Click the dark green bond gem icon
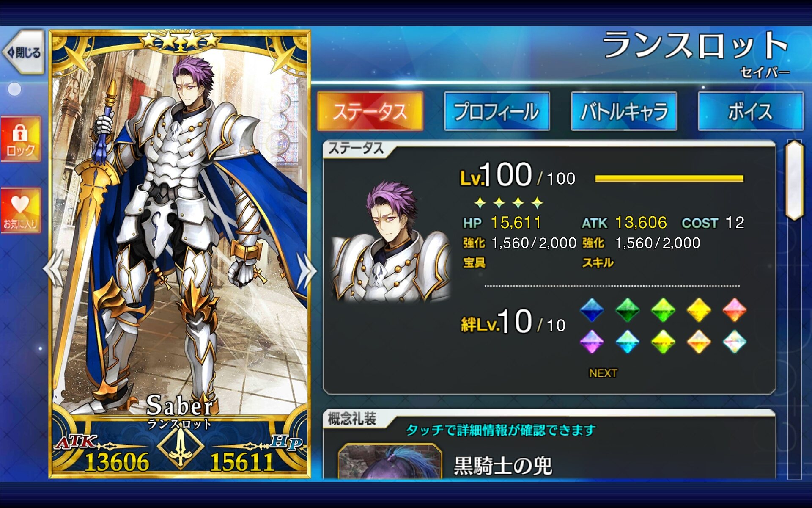This screenshot has height=508, width=812. (x=628, y=310)
